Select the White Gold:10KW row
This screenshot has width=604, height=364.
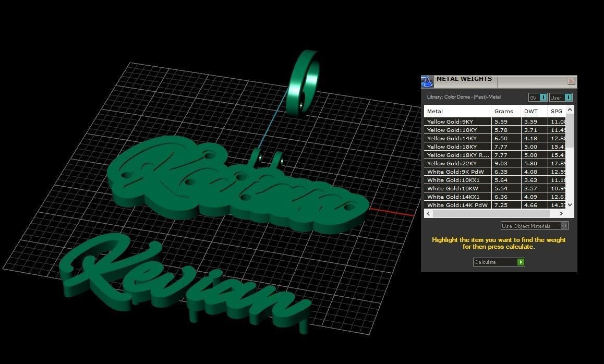pyautogui.click(x=495, y=188)
